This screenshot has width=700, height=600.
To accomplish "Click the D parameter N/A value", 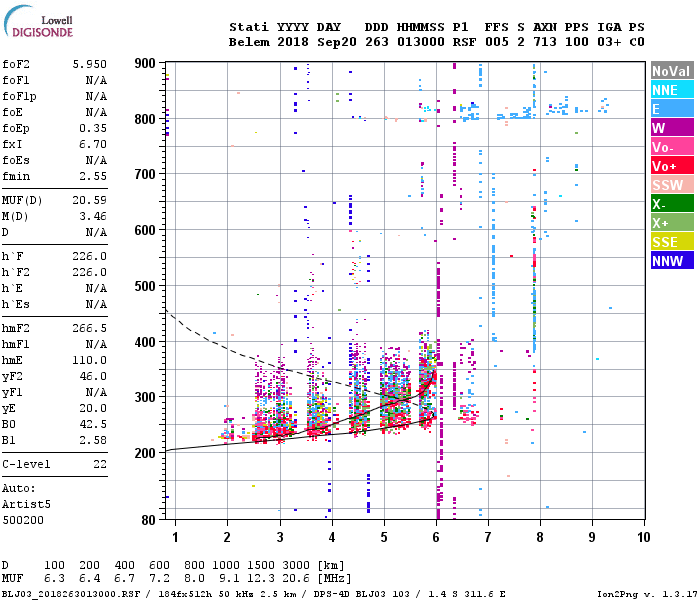I will (96, 233).
